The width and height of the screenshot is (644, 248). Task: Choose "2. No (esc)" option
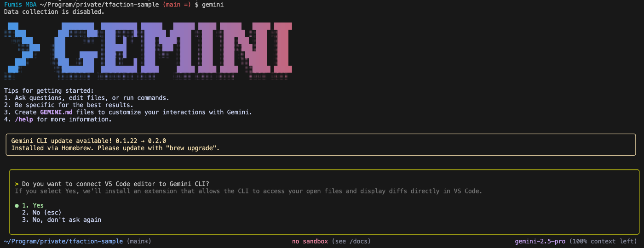pyautogui.click(x=42, y=213)
